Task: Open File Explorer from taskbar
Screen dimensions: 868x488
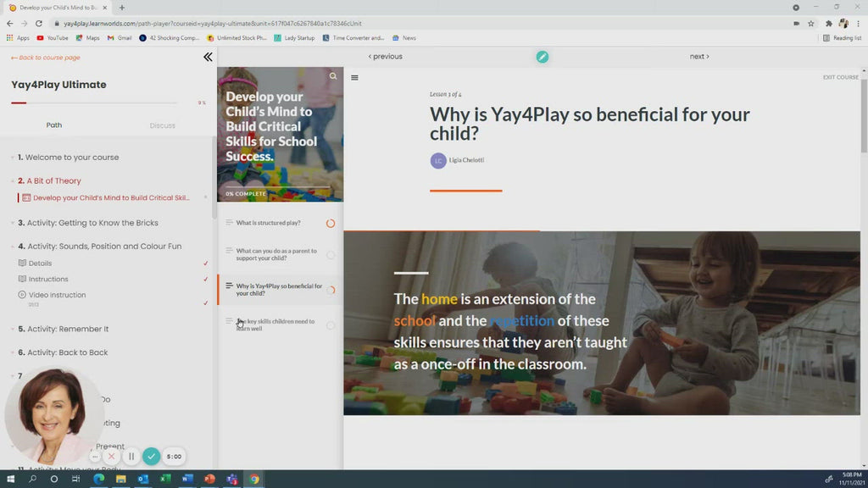Action: pos(120,479)
